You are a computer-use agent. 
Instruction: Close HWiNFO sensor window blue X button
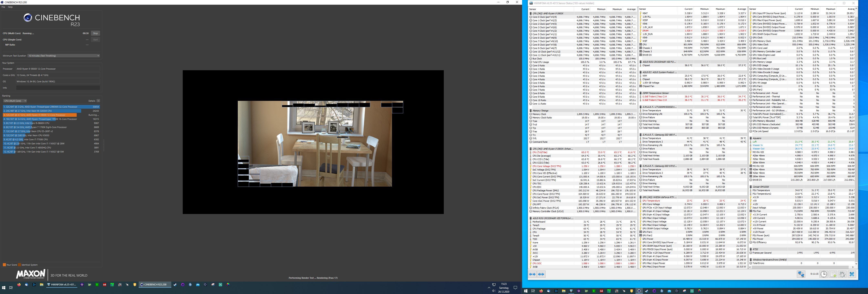click(x=852, y=274)
